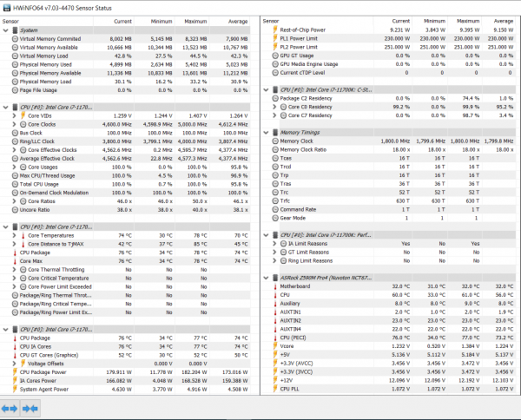521x420 pixels.
Task: Click the Core Temperatures thermometer icon
Action: [23, 235]
